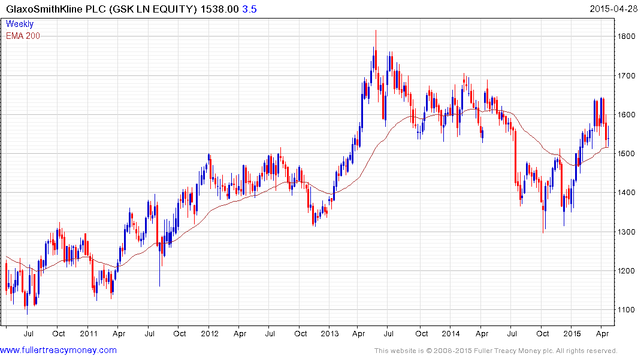Select the 1700 price axis label
Viewport: 644px width, 359px height.
(x=627, y=76)
